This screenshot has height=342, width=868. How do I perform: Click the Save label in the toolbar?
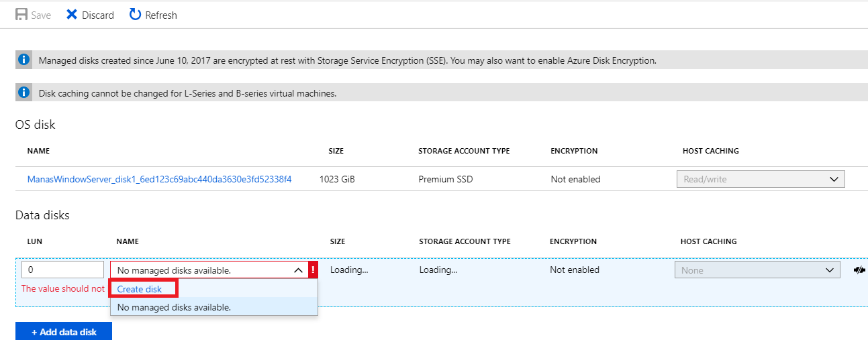pos(41,15)
